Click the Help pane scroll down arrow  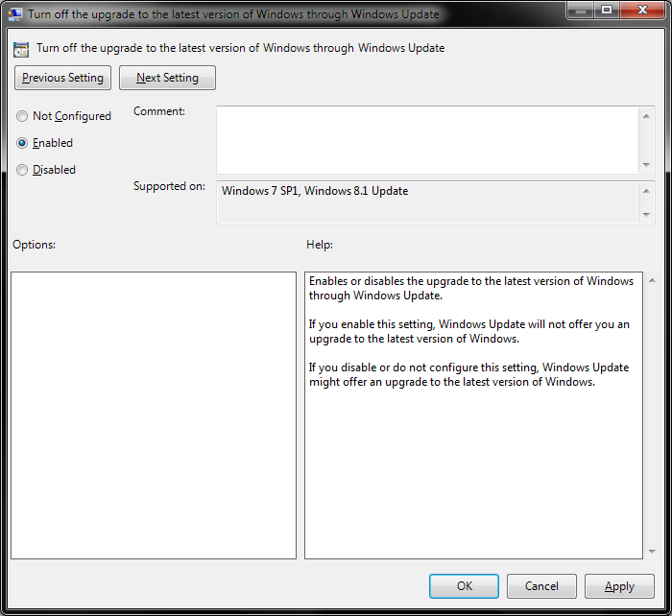point(652,552)
